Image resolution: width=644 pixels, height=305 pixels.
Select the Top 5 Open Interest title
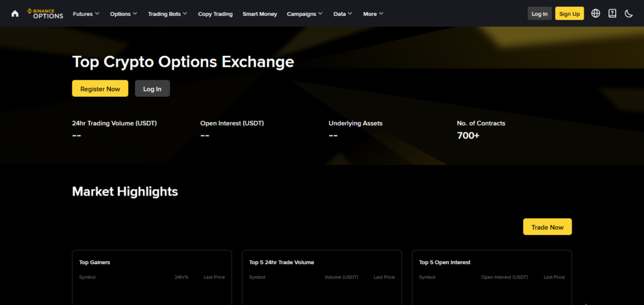(x=445, y=262)
